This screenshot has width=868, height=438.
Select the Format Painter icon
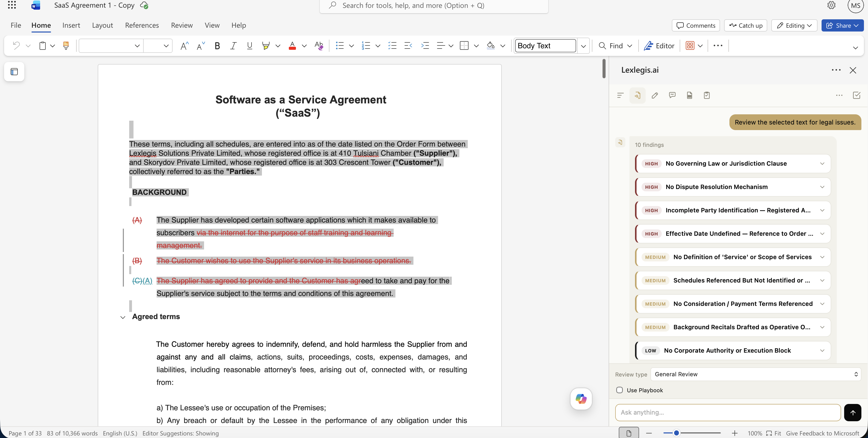click(x=66, y=45)
